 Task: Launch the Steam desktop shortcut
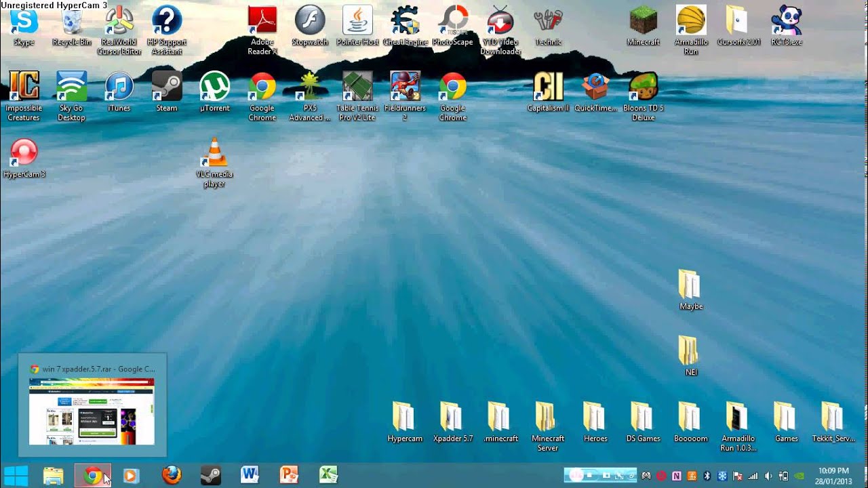coord(167,91)
